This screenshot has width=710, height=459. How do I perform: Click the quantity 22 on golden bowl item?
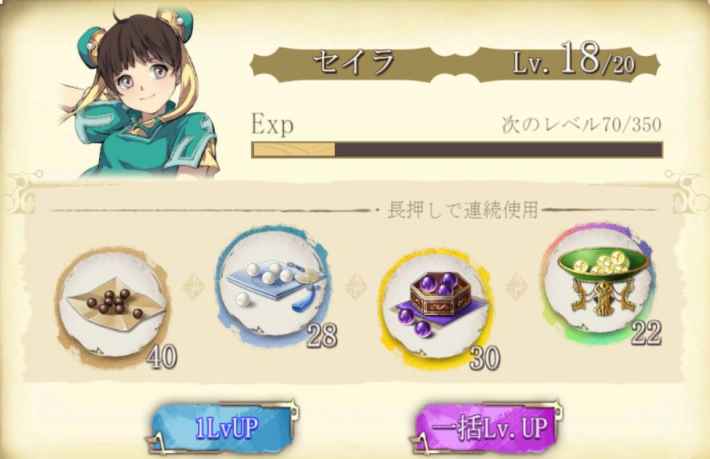647,334
